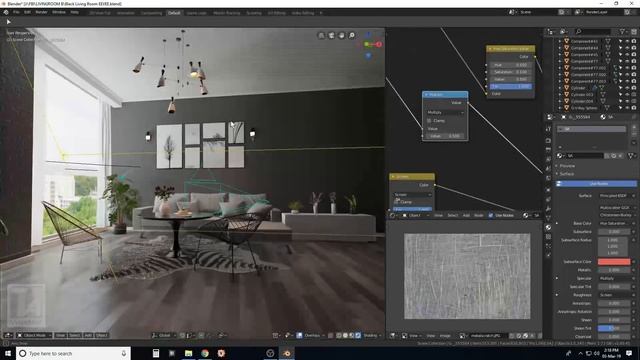Click Select in the viewport header
This screenshot has height=360, width=640.
(x=74, y=336)
